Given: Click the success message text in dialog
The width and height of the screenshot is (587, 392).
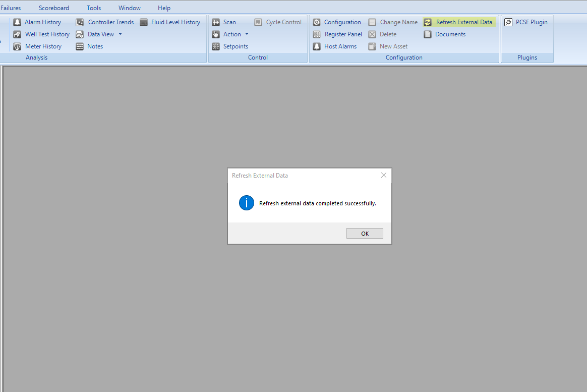Looking at the screenshot, I should coord(318,203).
